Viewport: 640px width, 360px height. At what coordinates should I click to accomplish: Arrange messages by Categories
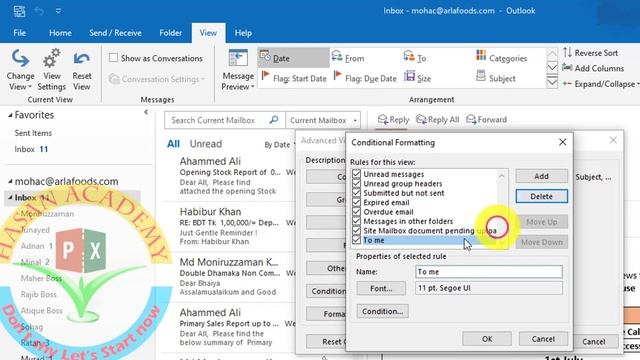(x=501, y=58)
